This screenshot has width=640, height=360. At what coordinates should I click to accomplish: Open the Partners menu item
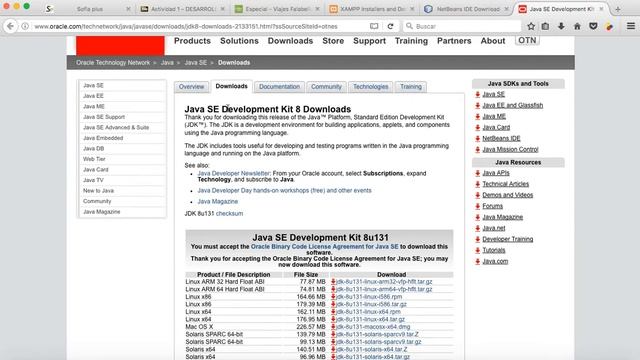(x=454, y=41)
